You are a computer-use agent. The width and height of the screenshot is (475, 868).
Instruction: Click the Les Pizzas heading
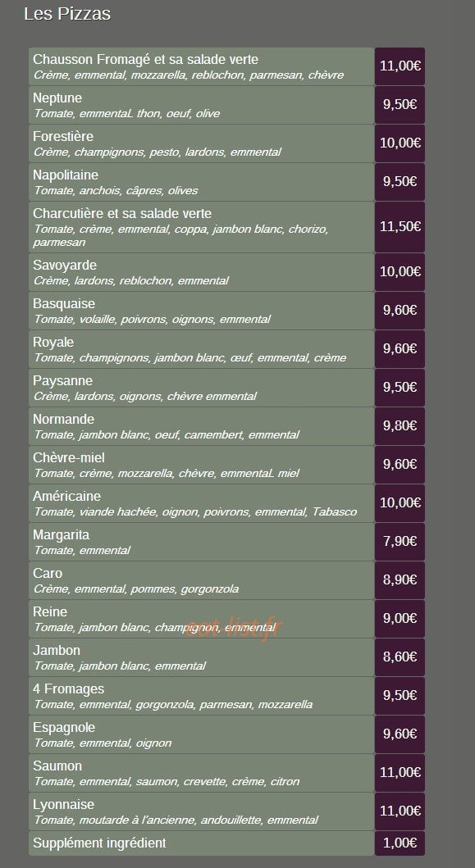[x=67, y=14]
